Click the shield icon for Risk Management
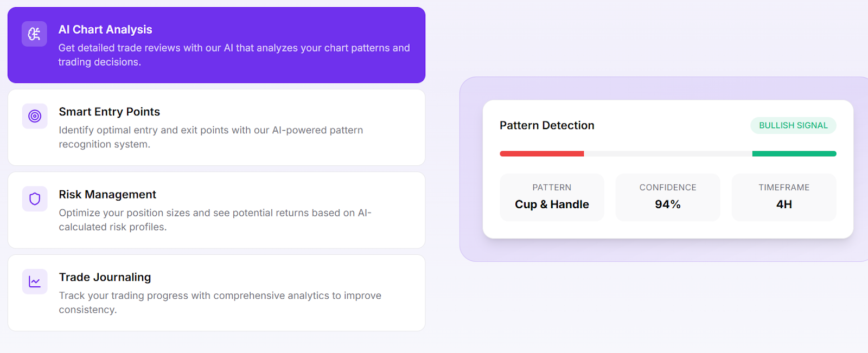The height and width of the screenshot is (353, 868). (x=35, y=199)
